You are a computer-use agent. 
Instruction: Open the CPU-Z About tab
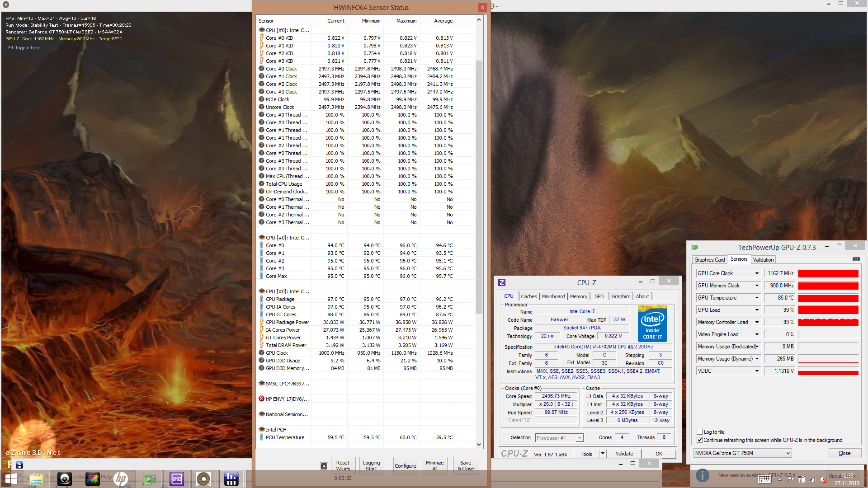[642, 296]
